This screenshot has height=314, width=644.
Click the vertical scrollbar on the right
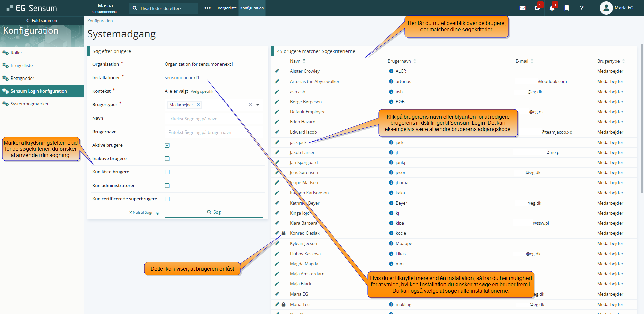[x=642, y=117]
